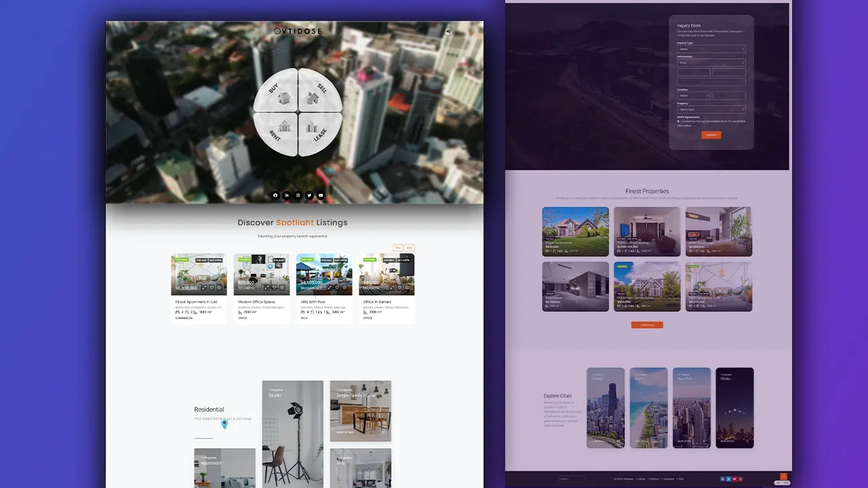Open the Inquiry Type dropdown

click(711, 49)
